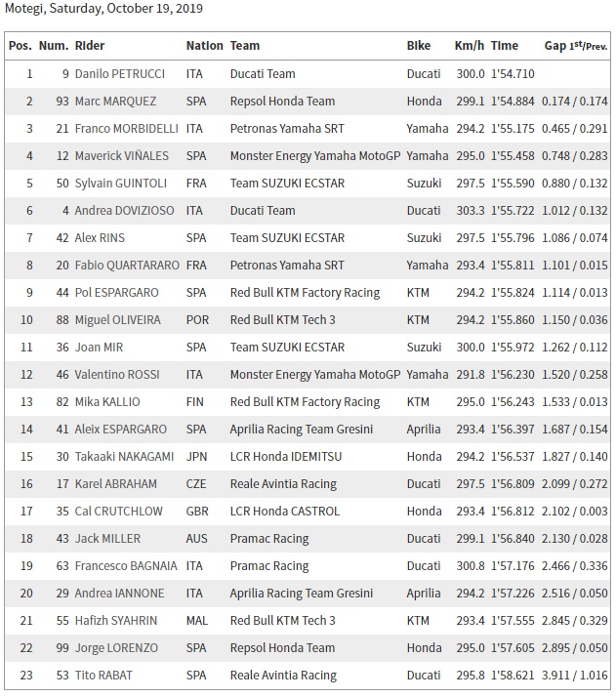Click the Nation column header
This screenshot has width=616, height=698.
pyautogui.click(x=204, y=46)
